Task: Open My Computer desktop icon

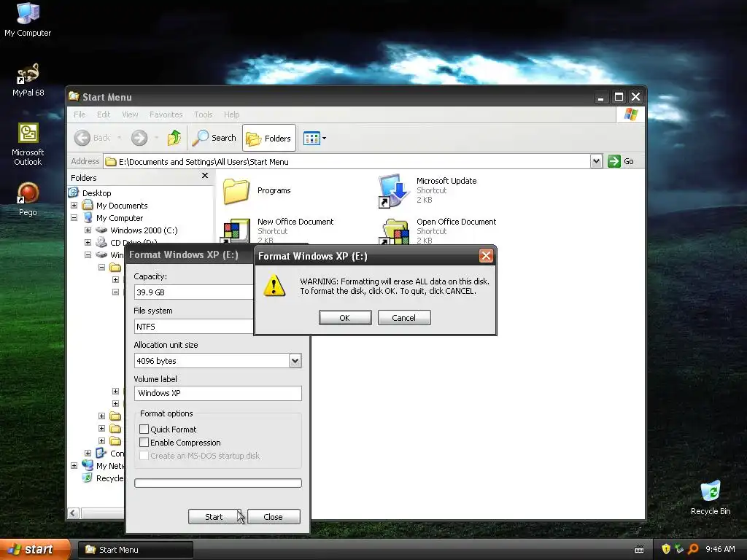Action: (28, 19)
